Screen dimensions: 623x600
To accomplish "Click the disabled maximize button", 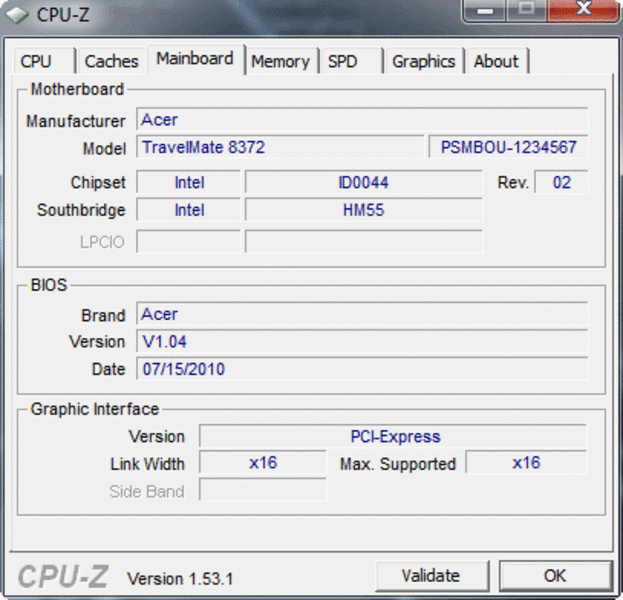I will pos(527,10).
